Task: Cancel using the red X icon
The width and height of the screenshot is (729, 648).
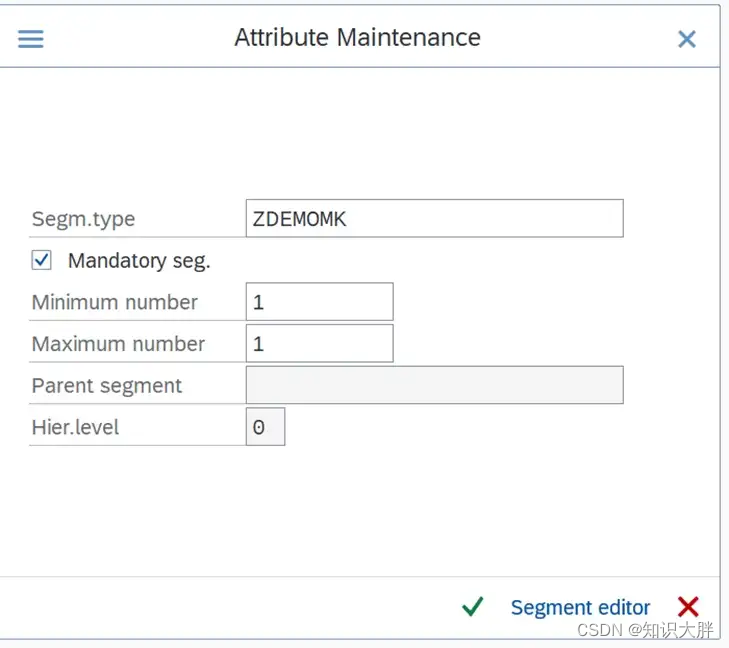Action: [688, 607]
